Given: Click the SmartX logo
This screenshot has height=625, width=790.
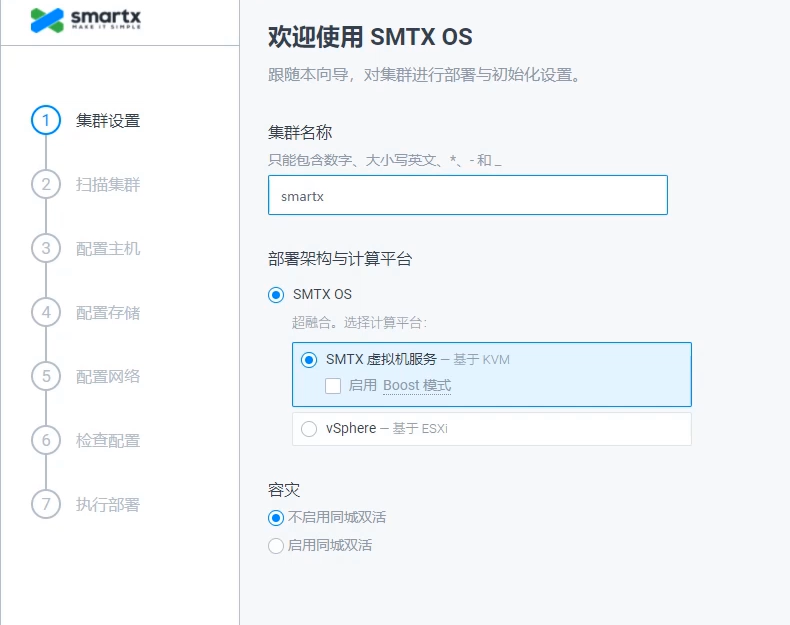Looking at the screenshot, I should [x=86, y=20].
